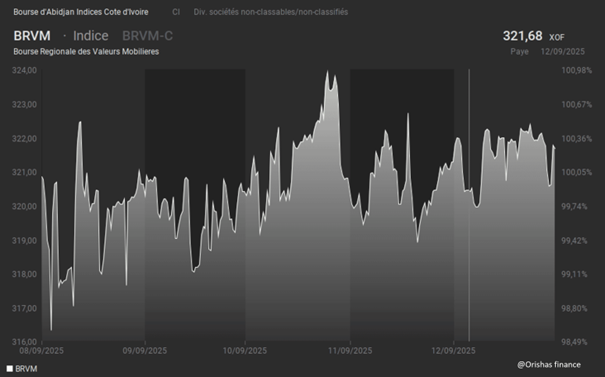Select the 09/09/2025 date axis label
The height and width of the screenshot is (377, 605).
coord(145,351)
